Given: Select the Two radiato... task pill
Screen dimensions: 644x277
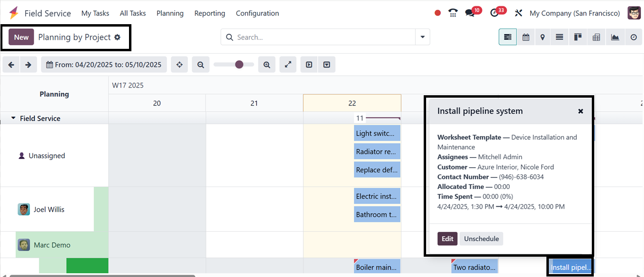Looking at the screenshot, I should coord(474,267).
